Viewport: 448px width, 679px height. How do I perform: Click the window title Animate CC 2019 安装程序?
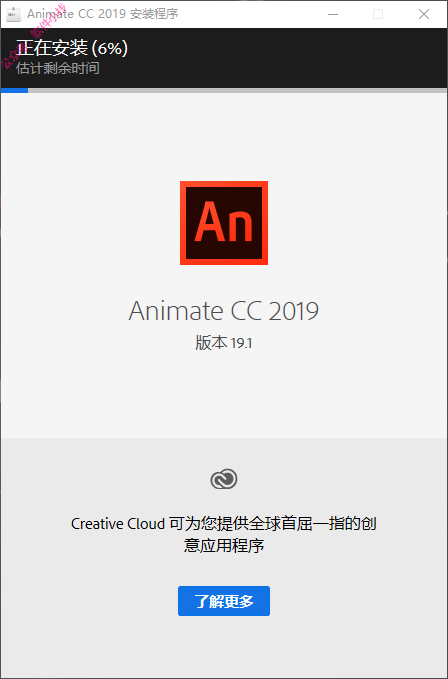(x=103, y=14)
